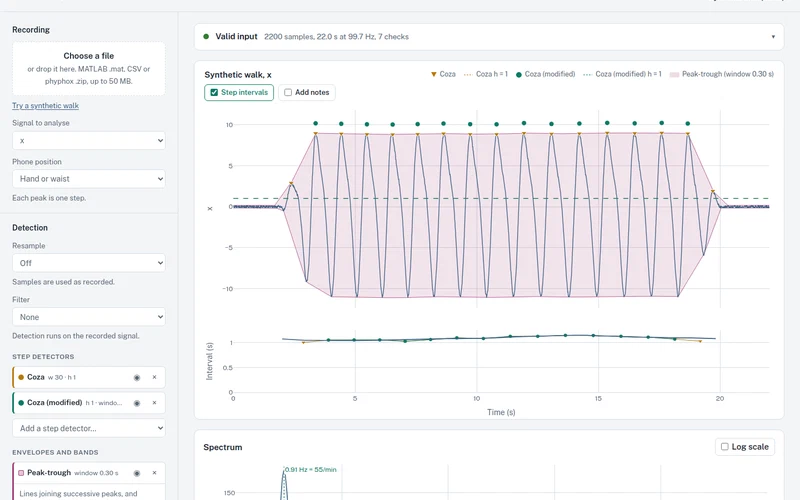Click the orange Coza color dot
Screen dimensions: 800x500
[x=21, y=378]
